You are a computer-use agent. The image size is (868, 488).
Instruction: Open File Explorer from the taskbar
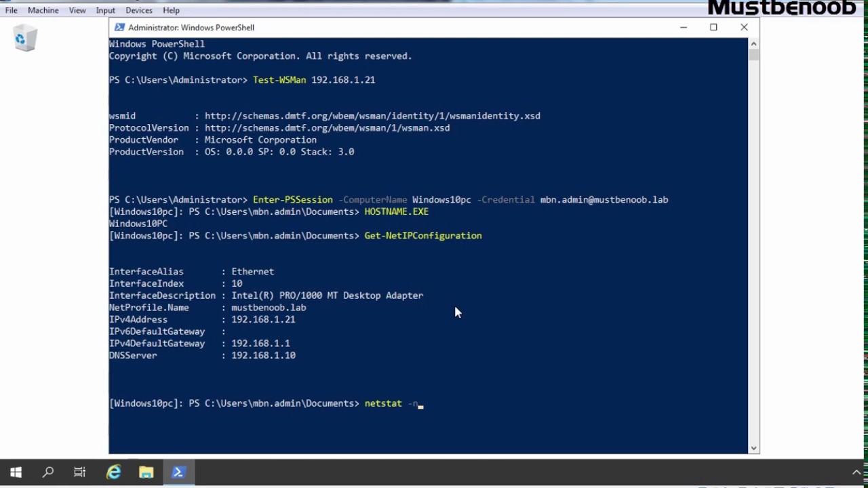click(x=146, y=472)
